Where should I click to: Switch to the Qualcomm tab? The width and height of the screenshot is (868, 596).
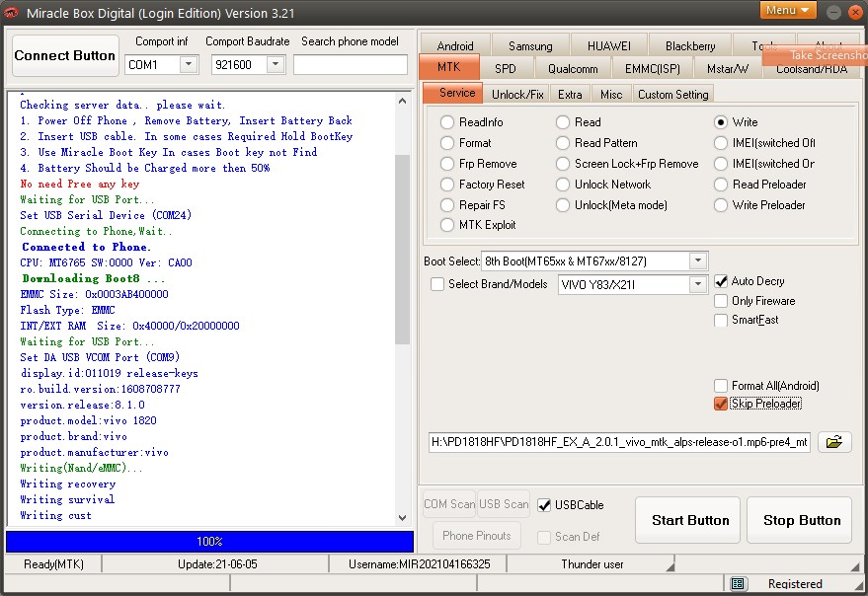click(x=573, y=69)
